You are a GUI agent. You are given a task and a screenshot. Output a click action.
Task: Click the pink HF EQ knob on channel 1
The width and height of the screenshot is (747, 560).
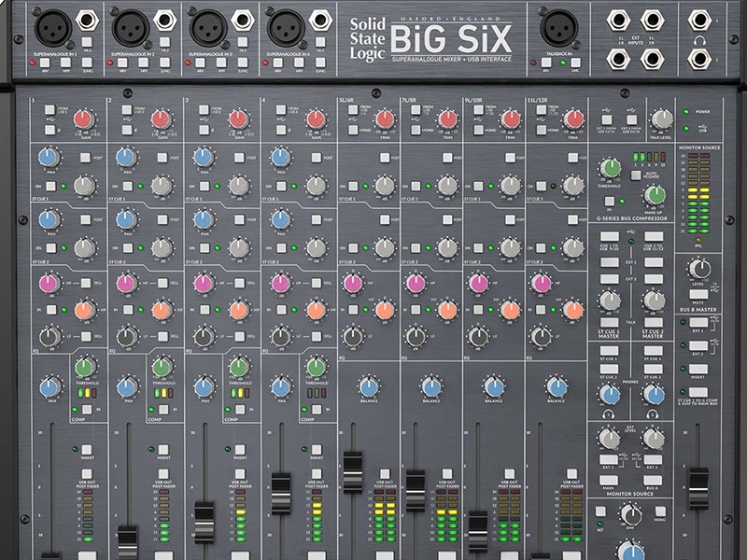49,283
